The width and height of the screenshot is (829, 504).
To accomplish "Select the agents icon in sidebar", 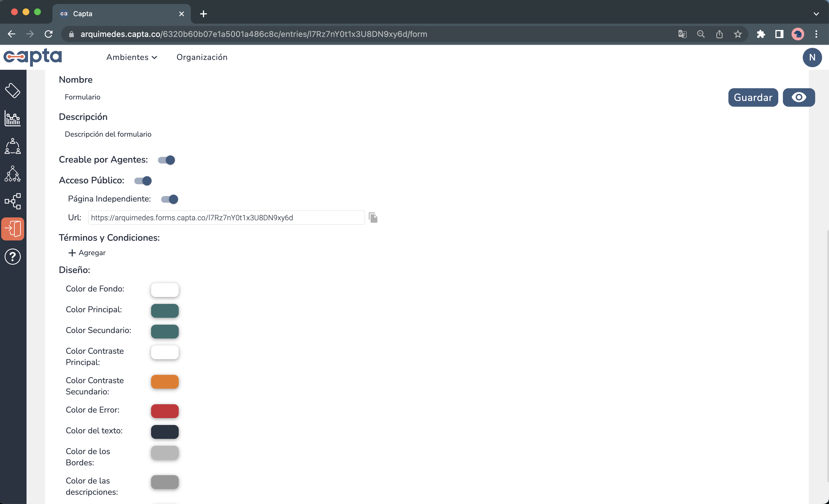I will (x=12, y=146).
